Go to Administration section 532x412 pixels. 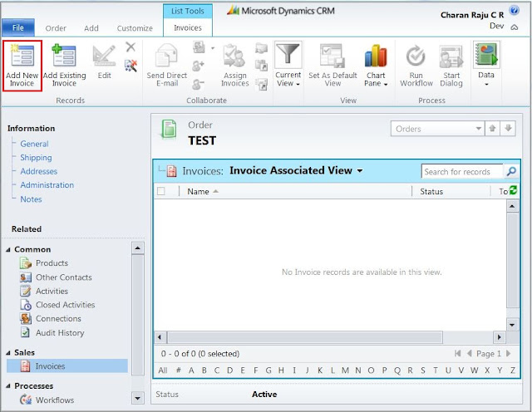(47, 185)
